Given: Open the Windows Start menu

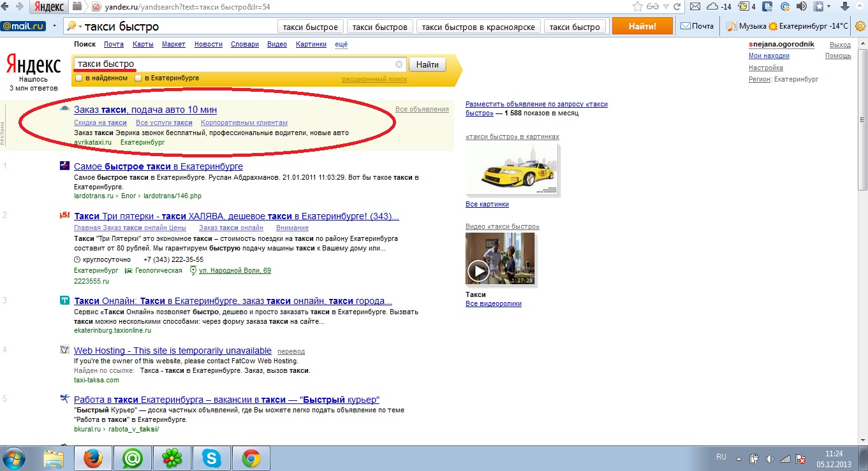Looking at the screenshot, I should pyautogui.click(x=14, y=458).
